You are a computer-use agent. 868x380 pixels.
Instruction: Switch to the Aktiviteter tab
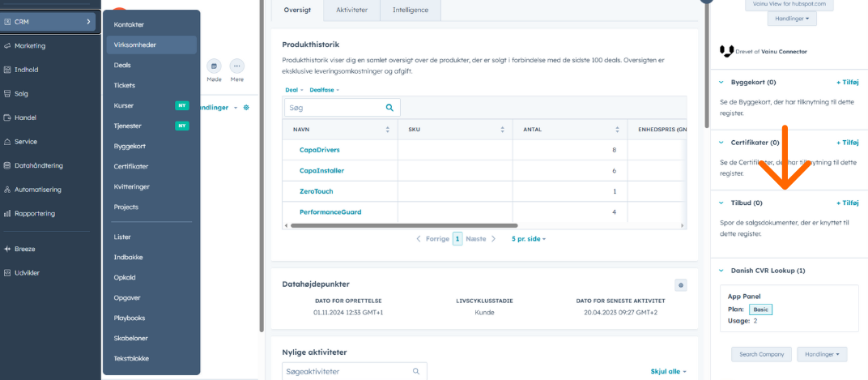click(x=351, y=10)
